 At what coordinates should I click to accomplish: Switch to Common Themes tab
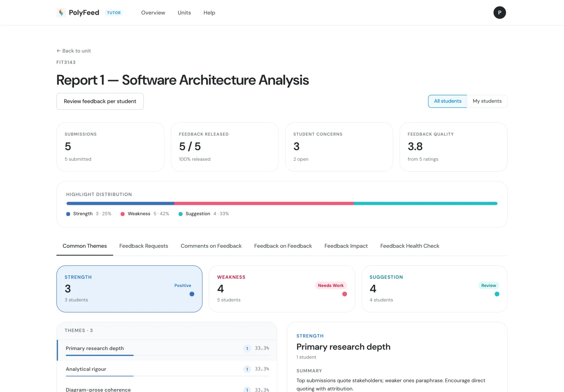click(85, 246)
